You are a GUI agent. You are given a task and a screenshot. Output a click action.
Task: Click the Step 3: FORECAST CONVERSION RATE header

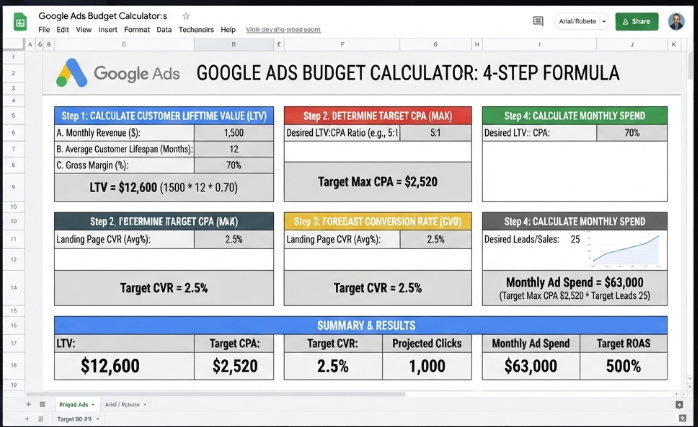377,221
